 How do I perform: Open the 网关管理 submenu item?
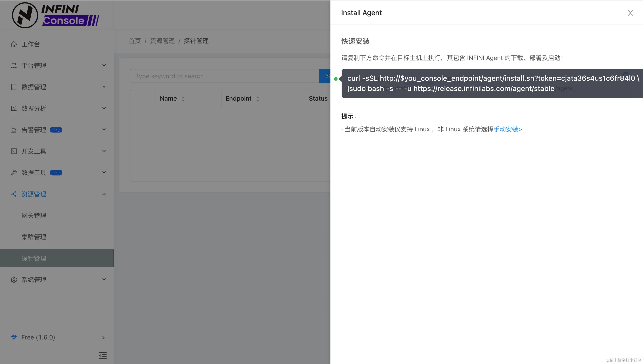point(34,215)
